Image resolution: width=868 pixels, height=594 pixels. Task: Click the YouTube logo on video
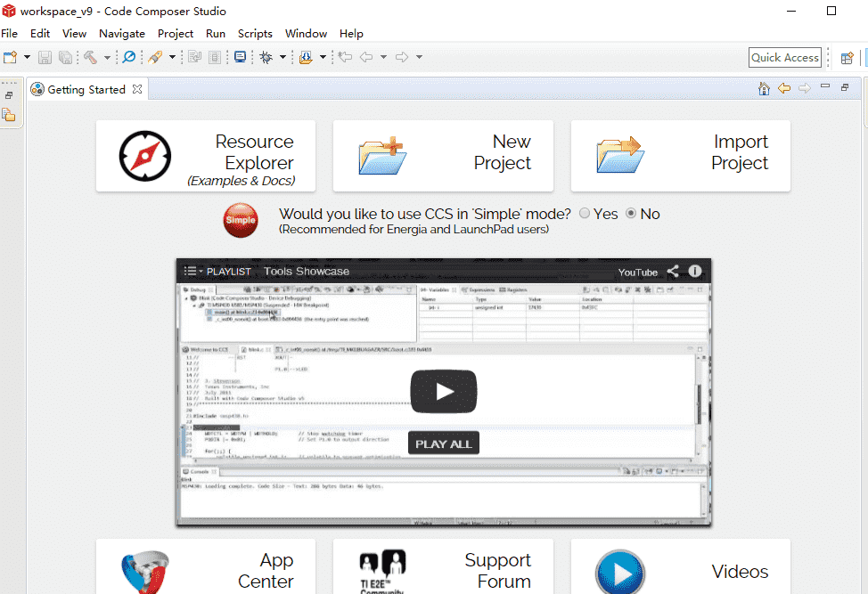coord(638,273)
